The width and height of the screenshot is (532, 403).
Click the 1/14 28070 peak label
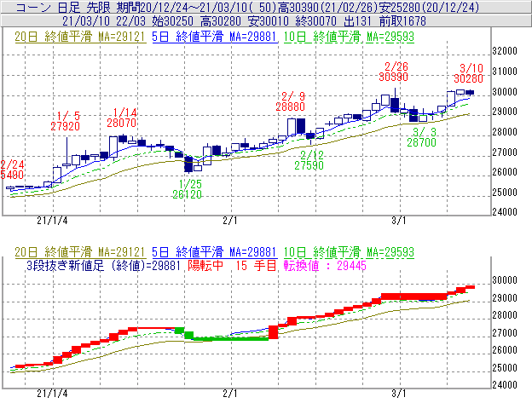click(122, 118)
